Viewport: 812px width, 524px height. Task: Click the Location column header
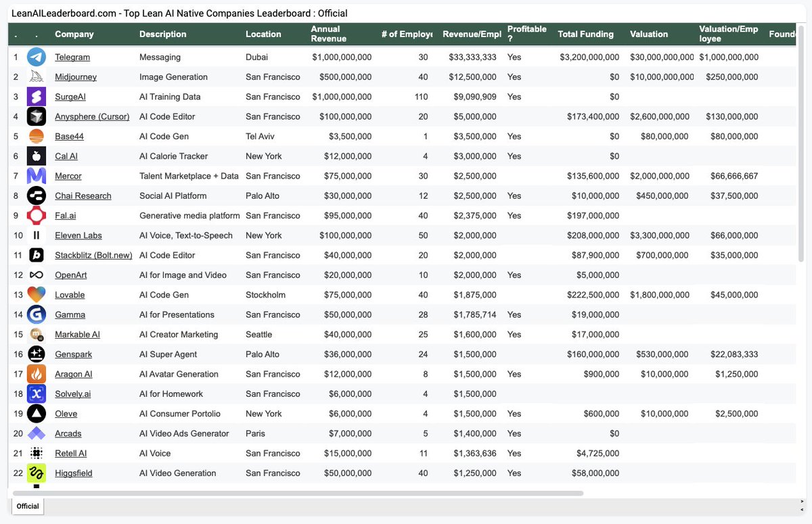pos(263,34)
